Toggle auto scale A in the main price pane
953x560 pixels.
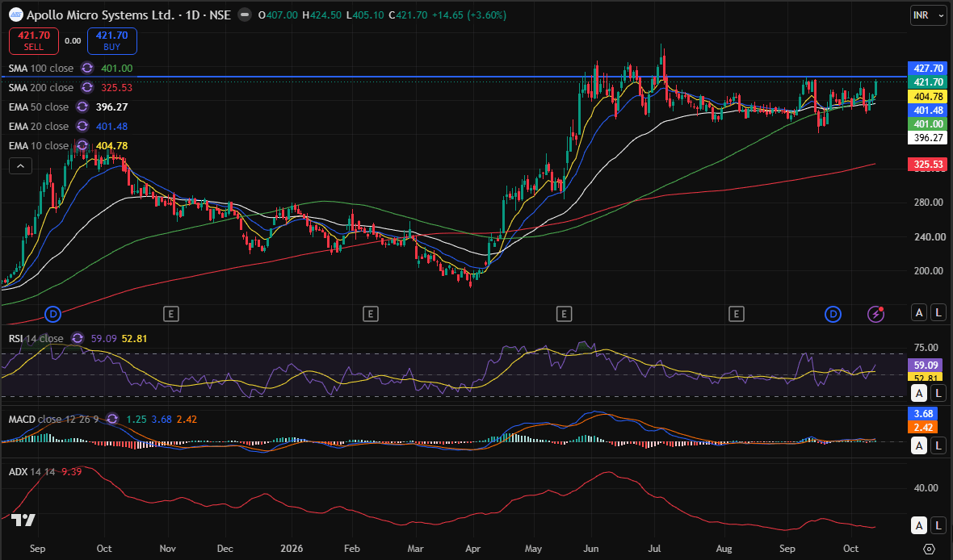[x=919, y=313]
